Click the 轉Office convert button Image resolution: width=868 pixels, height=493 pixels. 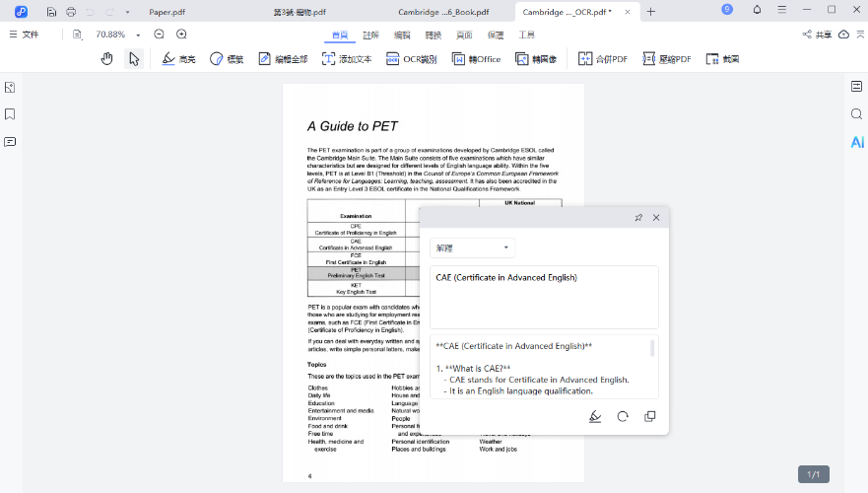[477, 59]
